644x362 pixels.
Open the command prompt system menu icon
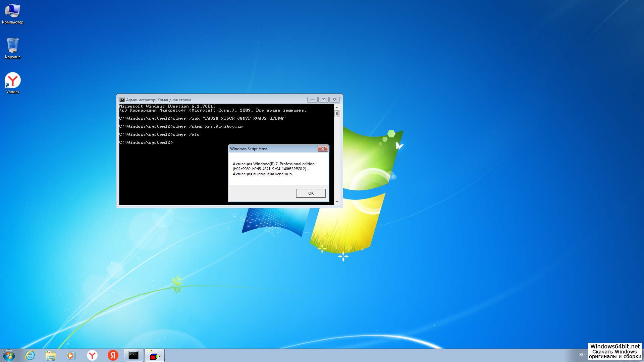[122, 100]
